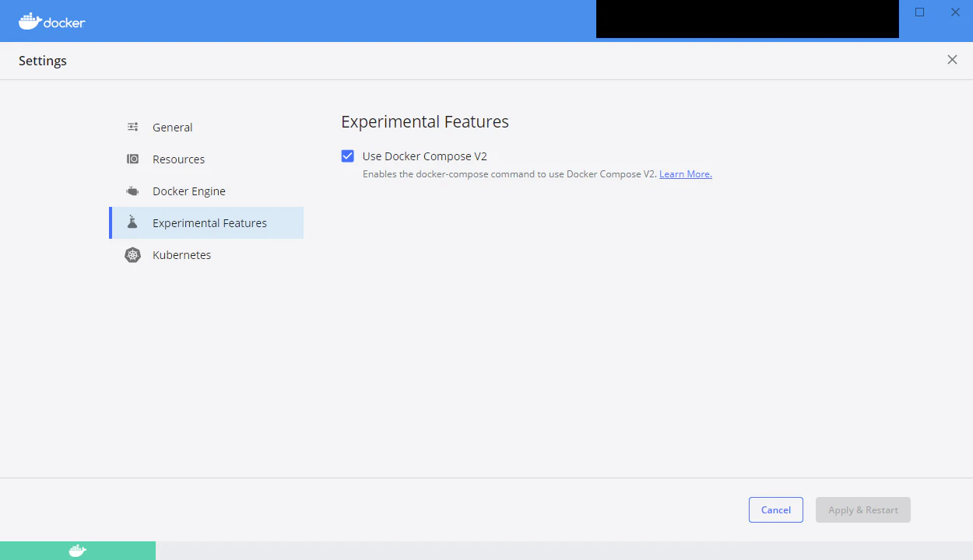Screen dimensions: 973x560
Task: Click the Experimental Features heading
Action: coord(425,121)
